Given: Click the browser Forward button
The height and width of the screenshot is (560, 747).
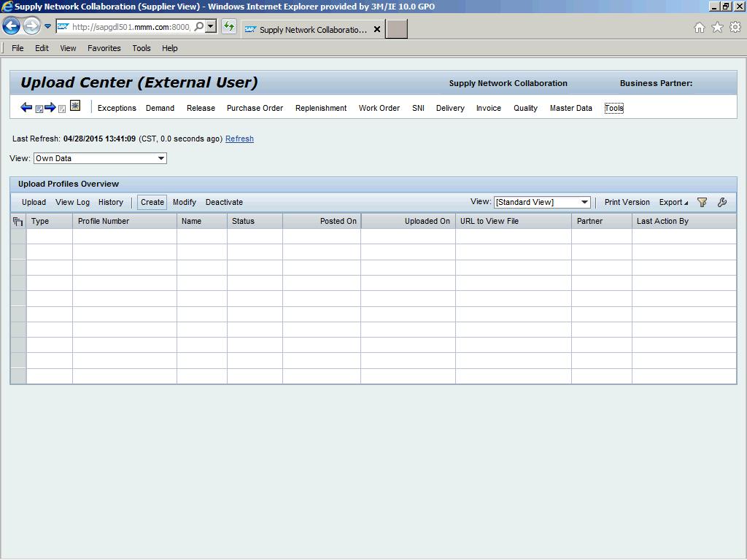Looking at the screenshot, I should 31,26.
